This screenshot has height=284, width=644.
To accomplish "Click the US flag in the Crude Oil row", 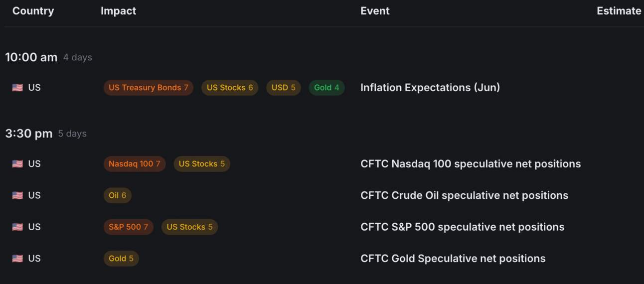I will (x=17, y=195).
